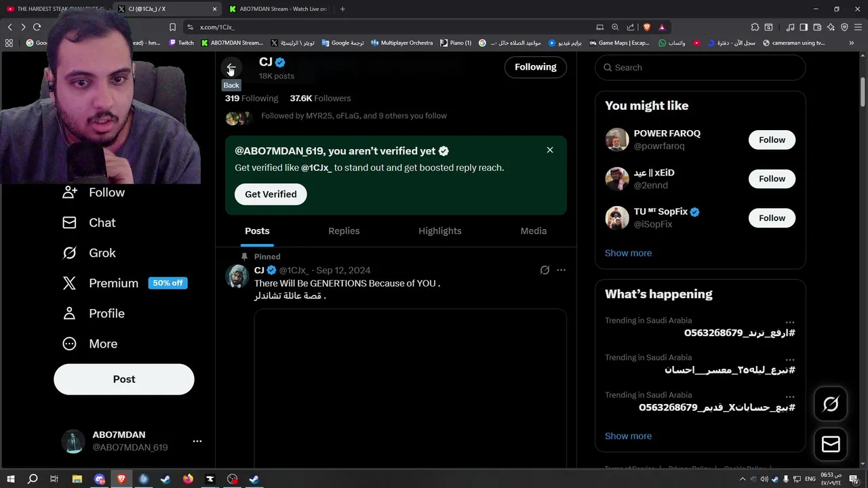
Task: Open Windows taskbar search
Action: [x=33, y=479]
